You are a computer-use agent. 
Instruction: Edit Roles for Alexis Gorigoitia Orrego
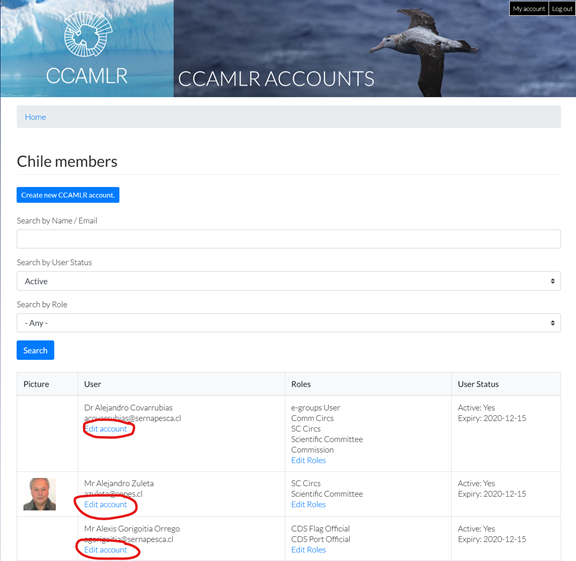click(308, 550)
